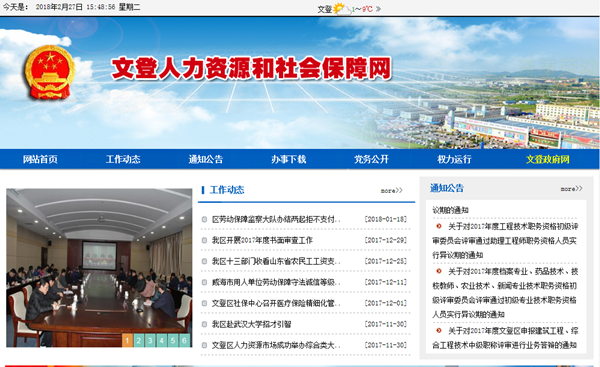This screenshot has width=600, height=367.
Task: Click bullet icon before 威海市用人单位 news
Action: click(x=204, y=282)
